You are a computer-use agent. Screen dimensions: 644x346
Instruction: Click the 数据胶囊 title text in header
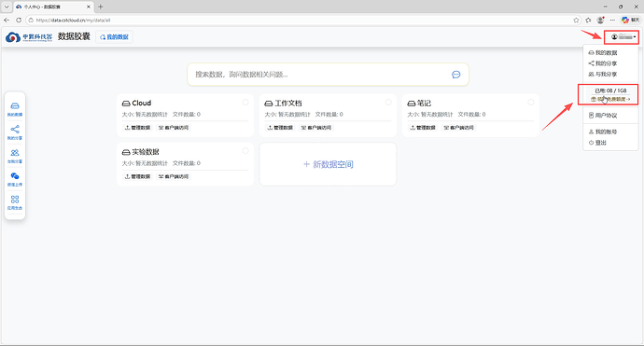pyautogui.click(x=74, y=36)
